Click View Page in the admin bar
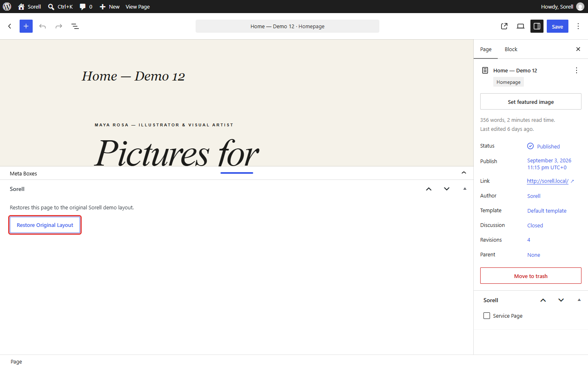588x368 pixels. pyautogui.click(x=138, y=7)
